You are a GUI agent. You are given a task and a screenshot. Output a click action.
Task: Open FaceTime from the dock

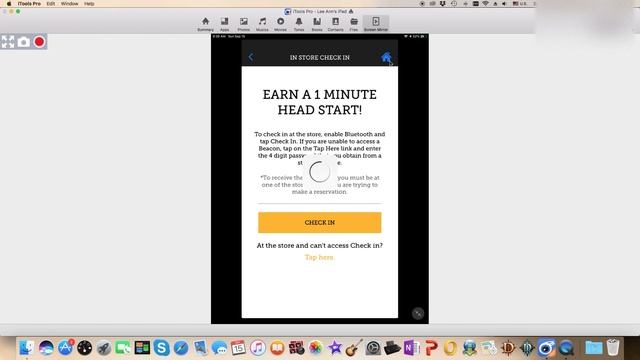point(123,348)
